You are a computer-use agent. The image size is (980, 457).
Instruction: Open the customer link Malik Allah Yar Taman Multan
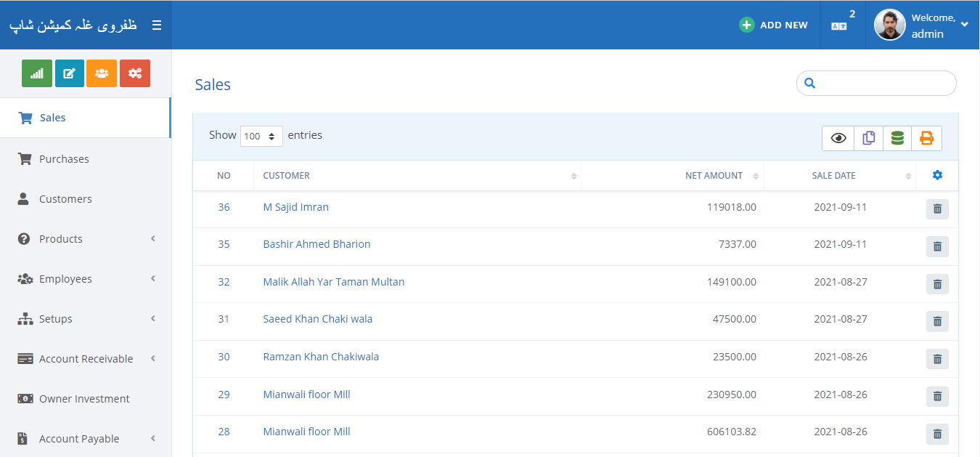(333, 282)
